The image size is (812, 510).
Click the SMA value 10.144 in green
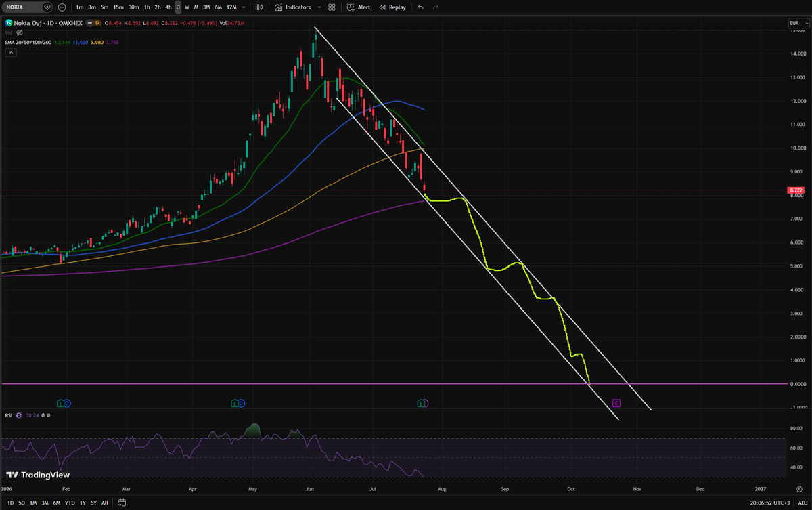(61, 41)
